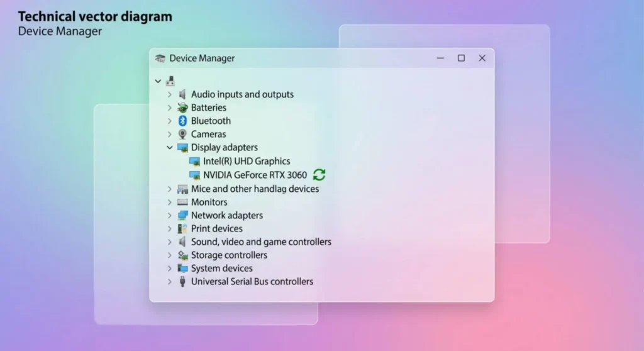Click the Batteries category icon
This screenshot has width=644, height=351.
pyautogui.click(x=182, y=108)
